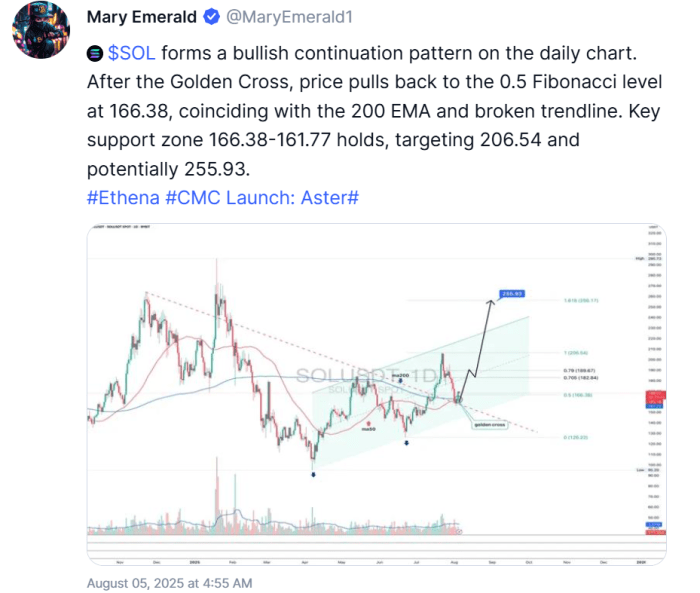Click the 255.93 price target label
This screenshot has height=593, width=700.
[x=512, y=293]
